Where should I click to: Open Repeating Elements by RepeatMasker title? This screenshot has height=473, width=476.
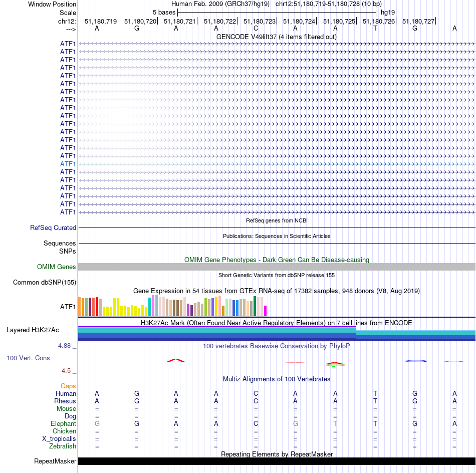click(x=277, y=454)
